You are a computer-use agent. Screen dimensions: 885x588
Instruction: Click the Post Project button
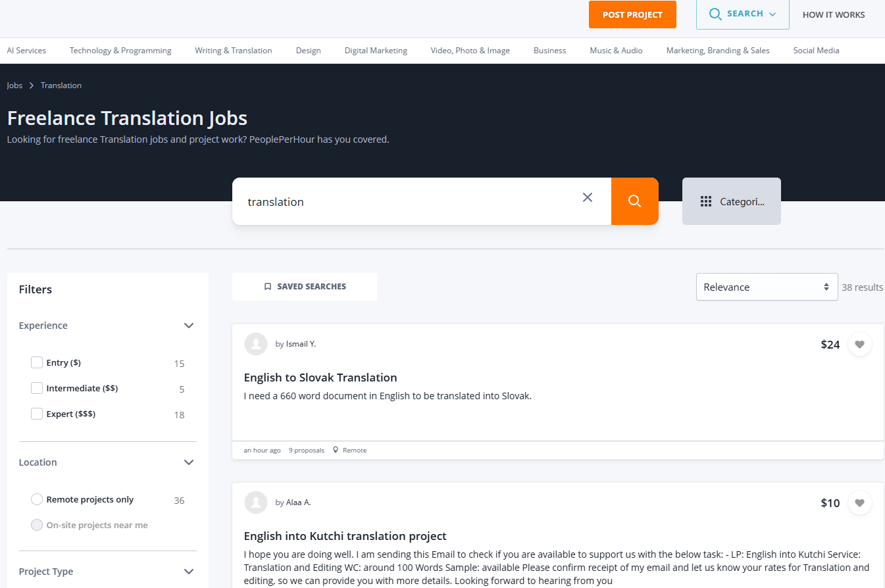[632, 14]
